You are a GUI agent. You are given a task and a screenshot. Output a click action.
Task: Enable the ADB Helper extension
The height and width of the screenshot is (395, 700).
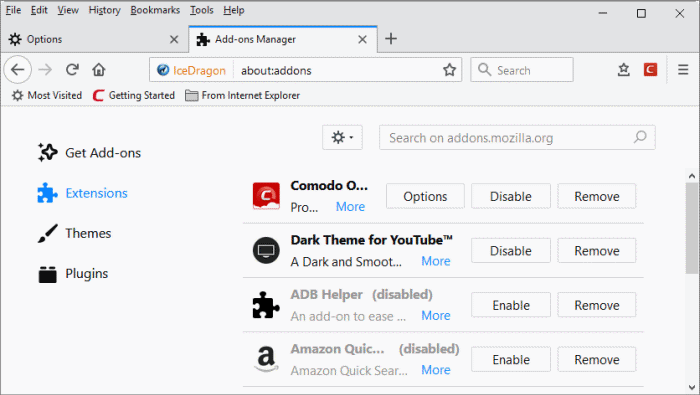tap(511, 305)
